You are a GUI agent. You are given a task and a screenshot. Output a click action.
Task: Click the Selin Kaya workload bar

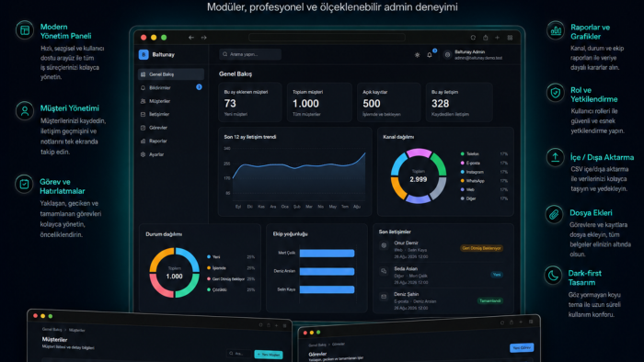(x=327, y=289)
